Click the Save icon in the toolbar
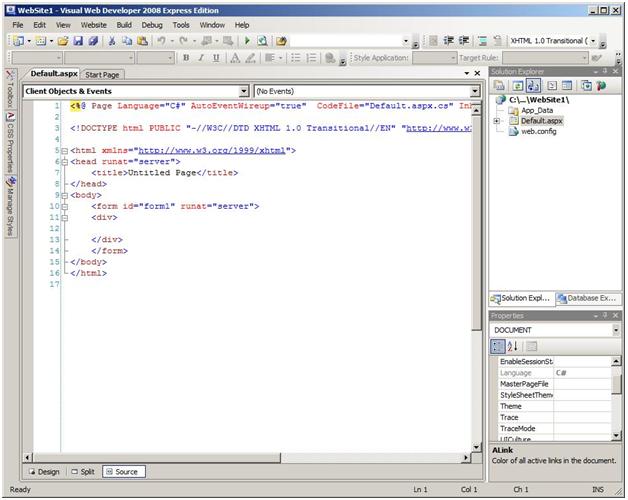This screenshot has height=500, width=628. click(78, 41)
